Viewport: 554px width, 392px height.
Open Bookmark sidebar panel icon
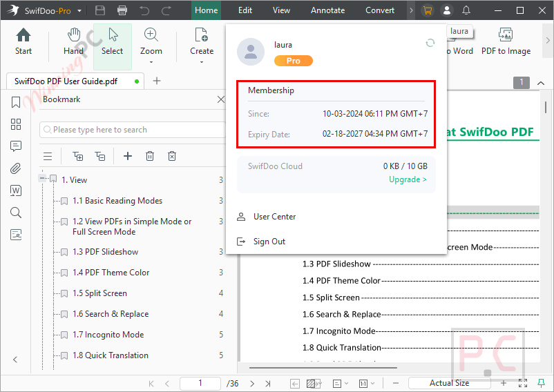(x=16, y=102)
